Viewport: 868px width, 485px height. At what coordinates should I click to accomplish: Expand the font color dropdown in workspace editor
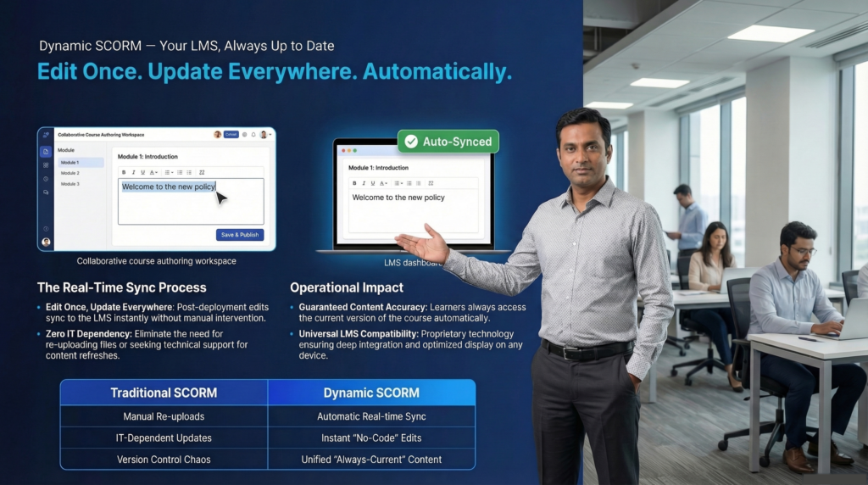pyautogui.click(x=153, y=172)
